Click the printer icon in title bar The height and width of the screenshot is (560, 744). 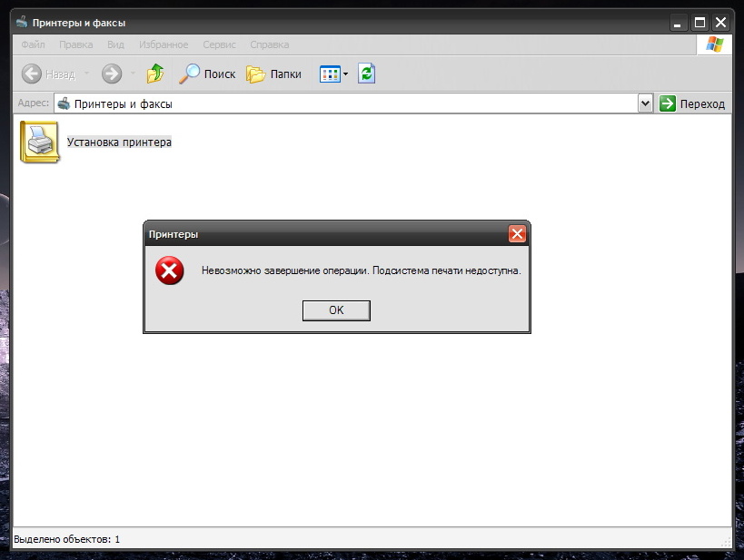22,22
